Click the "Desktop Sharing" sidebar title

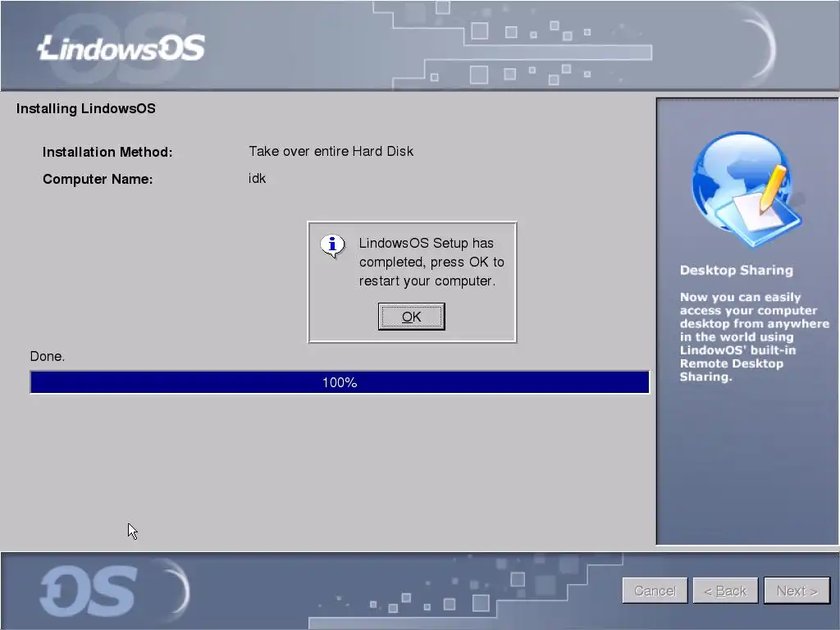coord(736,270)
